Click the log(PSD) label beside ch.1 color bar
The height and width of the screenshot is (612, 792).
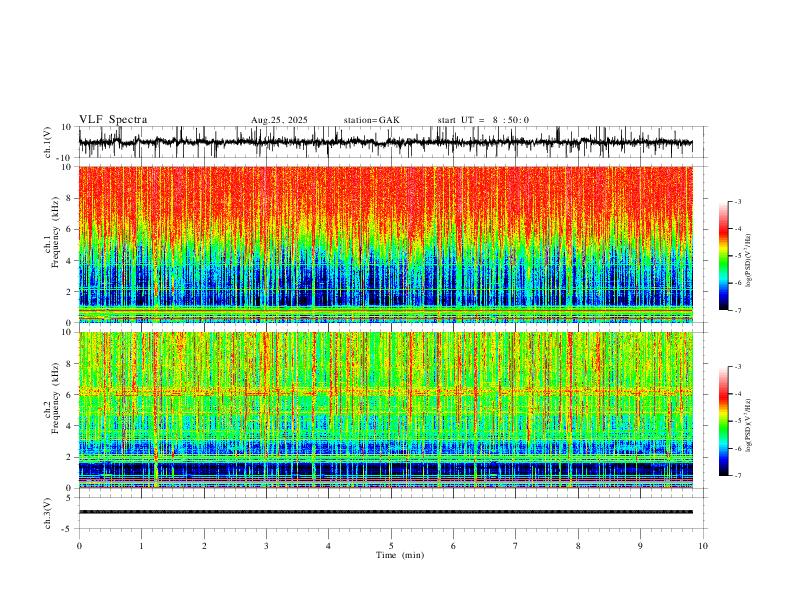tap(749, 261)
